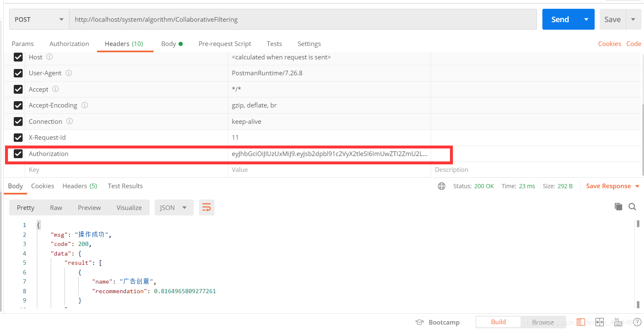The height and width of the screenshot is (330, 644).
Task: Select the response Body tab
Action: 15,186
